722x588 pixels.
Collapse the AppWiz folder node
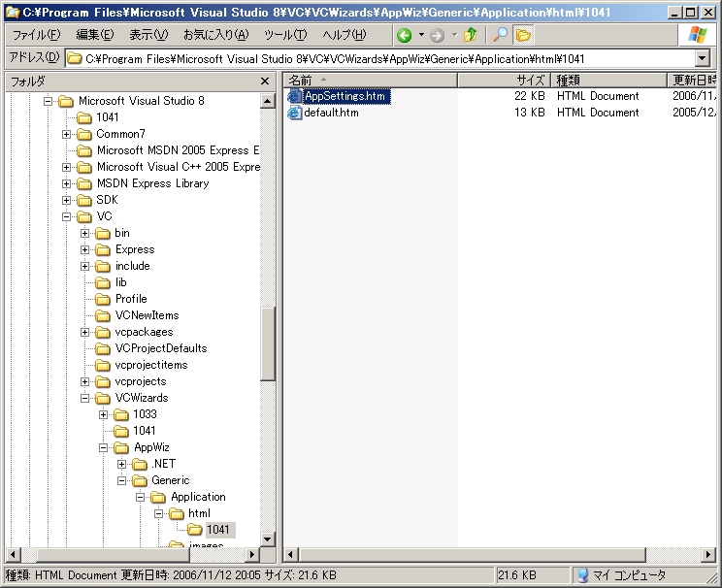click(103, 447)
